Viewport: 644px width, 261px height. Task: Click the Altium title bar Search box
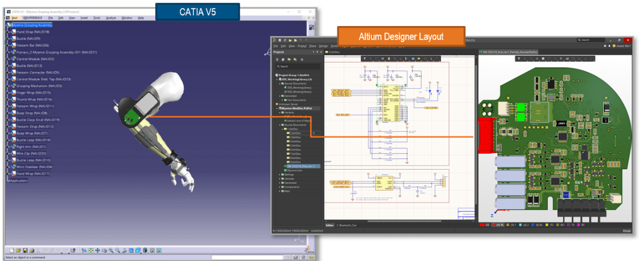point(591,40)
